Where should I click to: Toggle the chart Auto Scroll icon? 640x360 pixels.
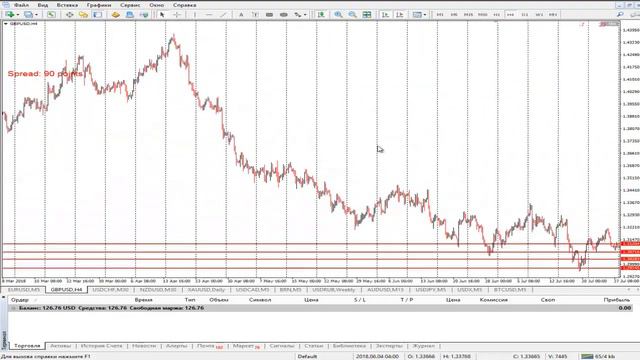tap(385, 15)
